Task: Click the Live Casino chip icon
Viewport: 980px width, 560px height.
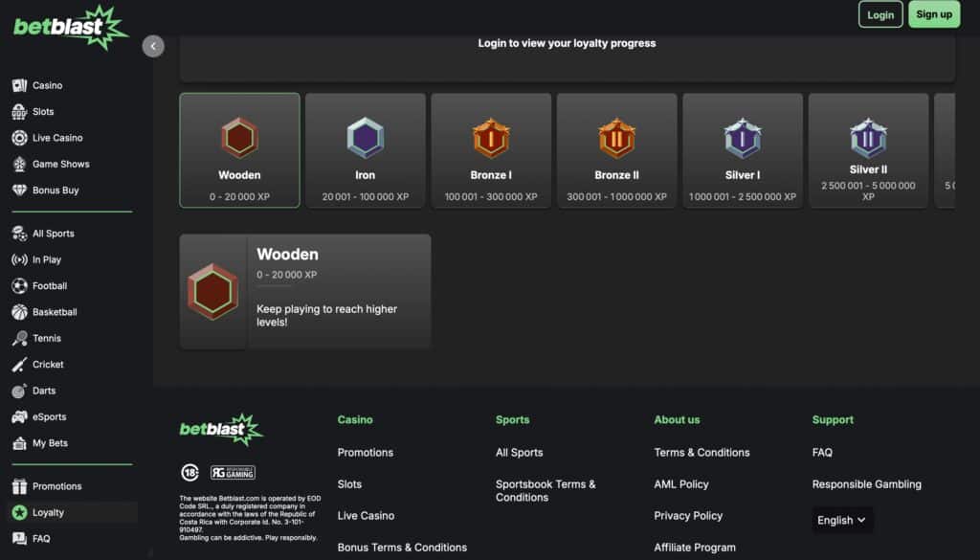Action: click(x=19, y=138)
